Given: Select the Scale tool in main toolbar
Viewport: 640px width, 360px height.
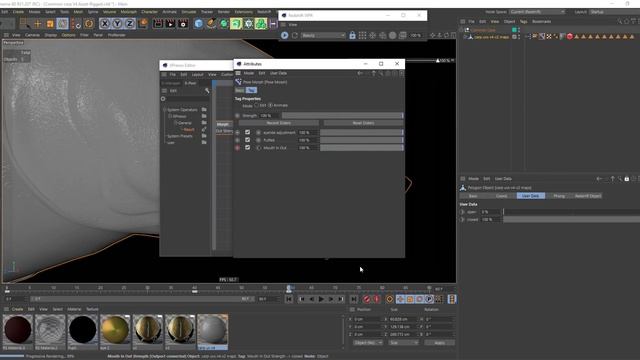Looking at the screenshot, I should (x=50, y=24).
